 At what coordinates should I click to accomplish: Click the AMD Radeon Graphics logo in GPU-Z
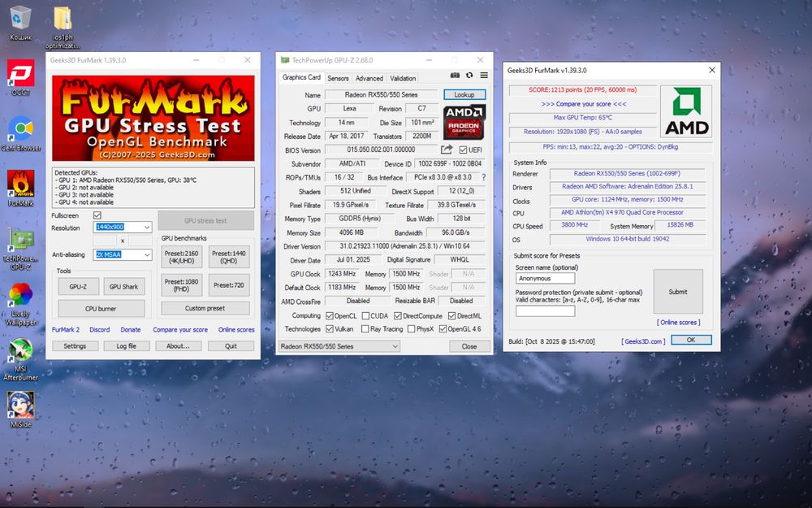point(464,123)
